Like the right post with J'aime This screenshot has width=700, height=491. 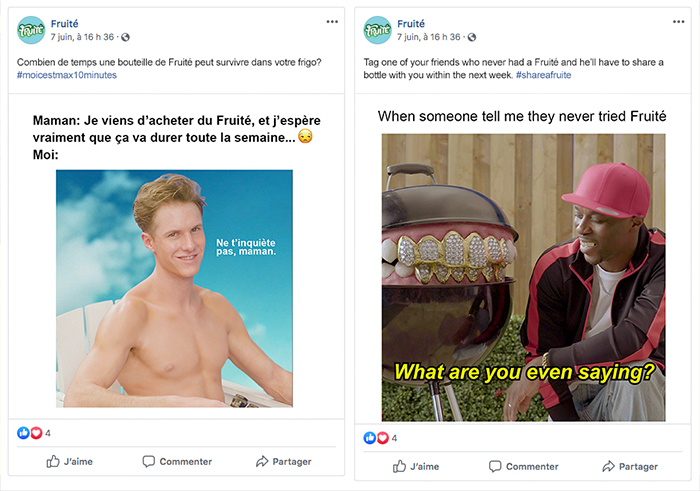click(415, 466)
